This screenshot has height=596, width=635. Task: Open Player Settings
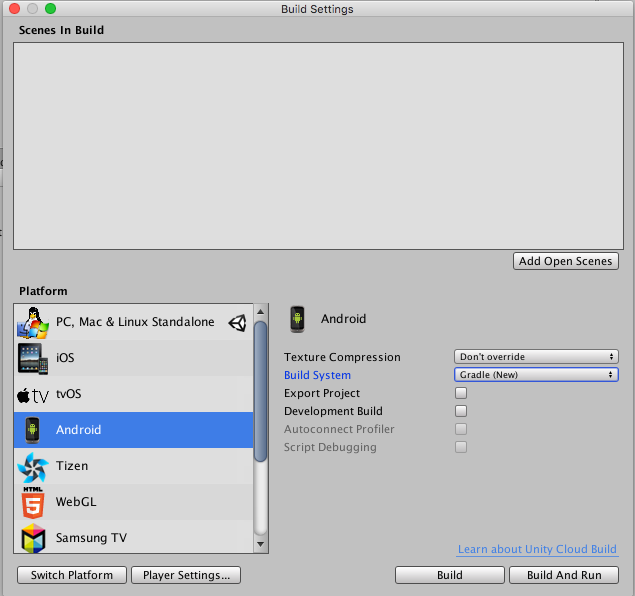(187, 575)
